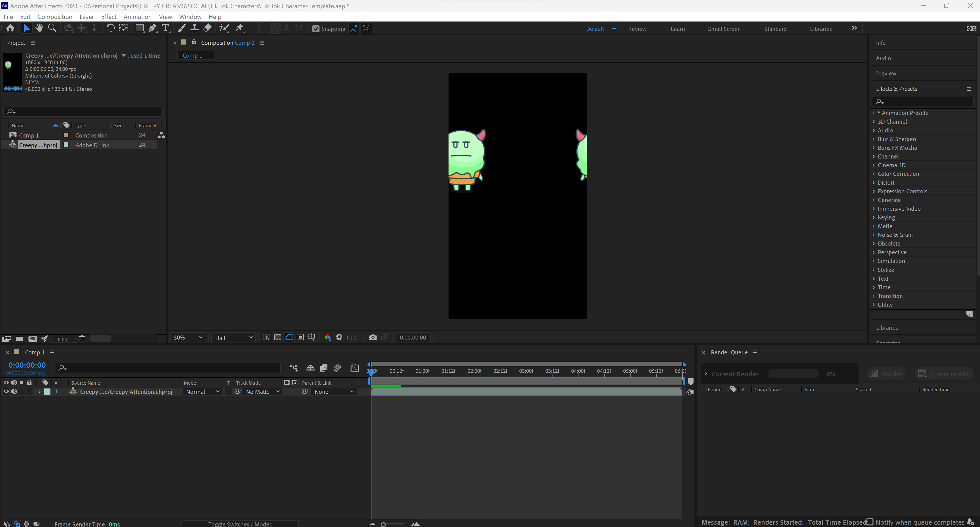Open the Animation menu
The width and height of the screenshot is (980, 527).
click(x=137, y=17)
